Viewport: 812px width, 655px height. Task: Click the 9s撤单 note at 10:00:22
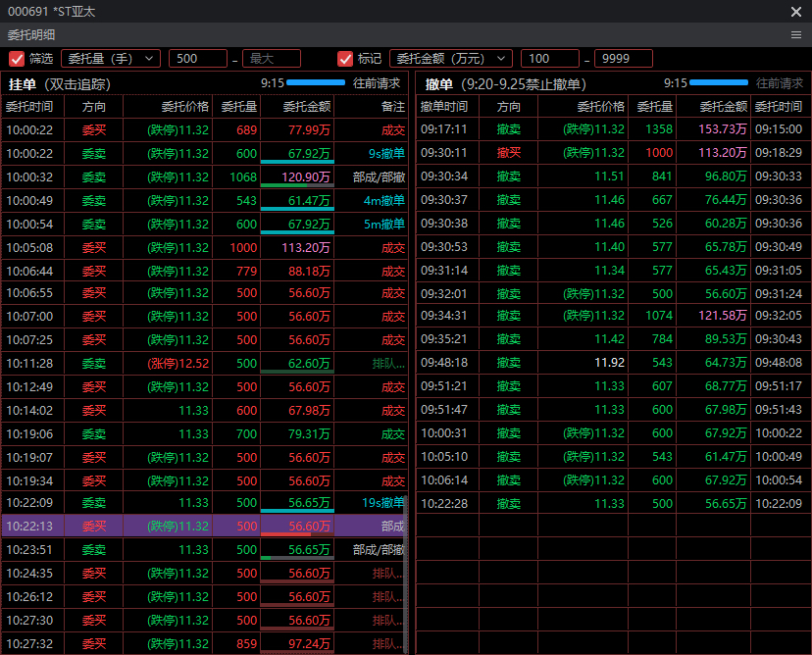(386, 154)
